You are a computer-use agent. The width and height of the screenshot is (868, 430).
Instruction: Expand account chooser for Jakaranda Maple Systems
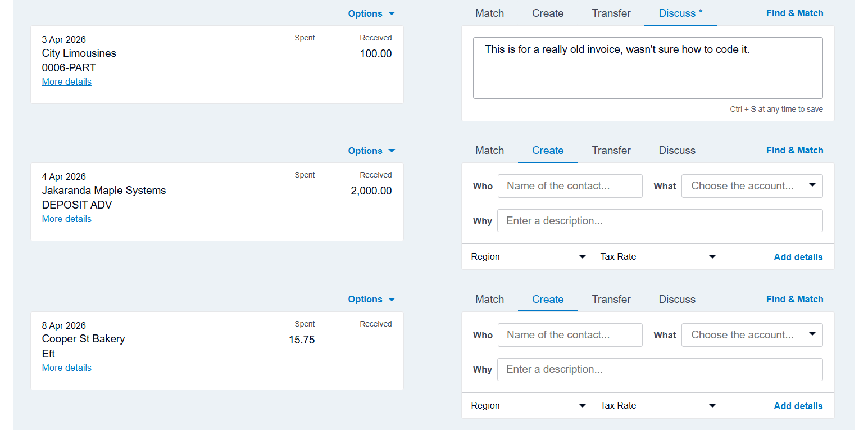point(752,186)
